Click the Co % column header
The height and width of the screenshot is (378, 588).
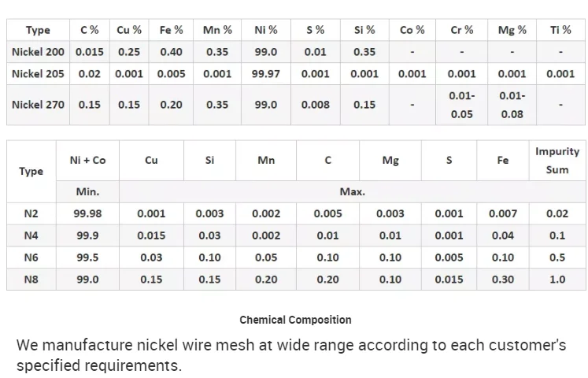point(412,30)
